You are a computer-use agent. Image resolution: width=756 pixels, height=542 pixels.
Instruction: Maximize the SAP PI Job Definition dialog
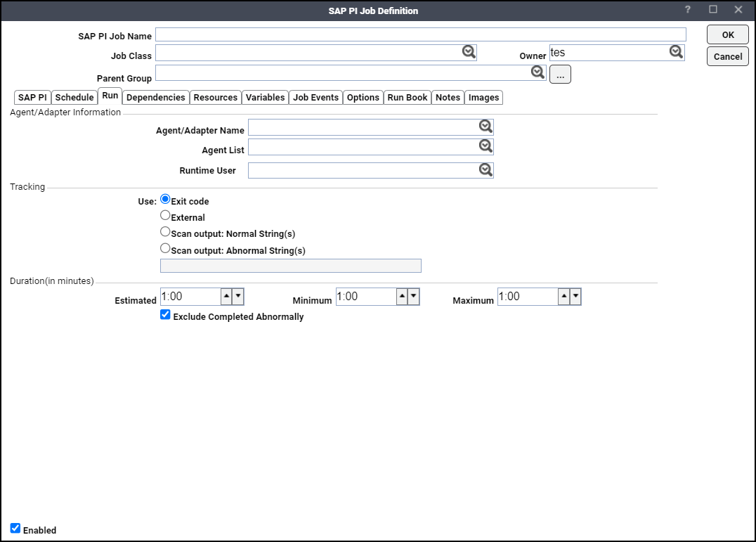click(713, 10)
